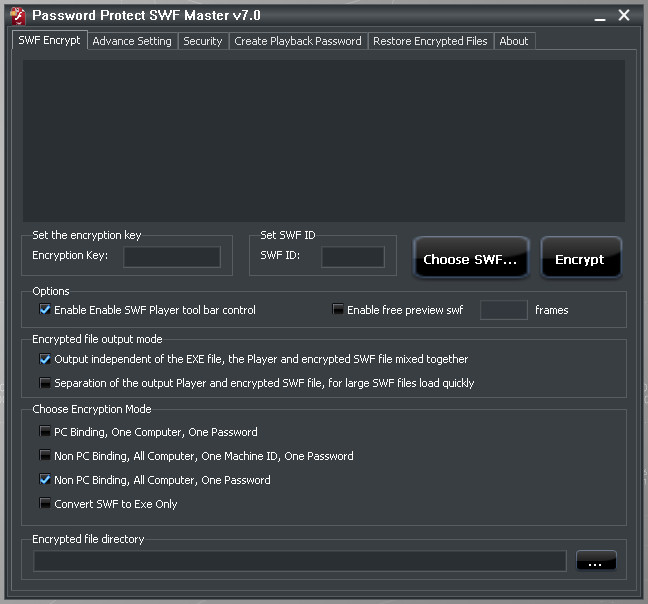
Task: Click the preview frames number field
Action: (x=504, y=310)
